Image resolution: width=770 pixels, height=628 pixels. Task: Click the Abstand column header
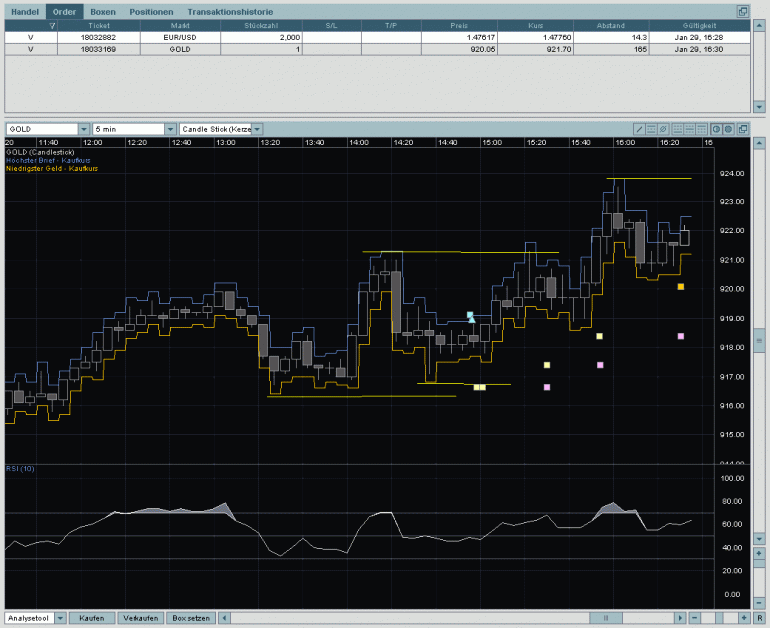tap(611, 26)
